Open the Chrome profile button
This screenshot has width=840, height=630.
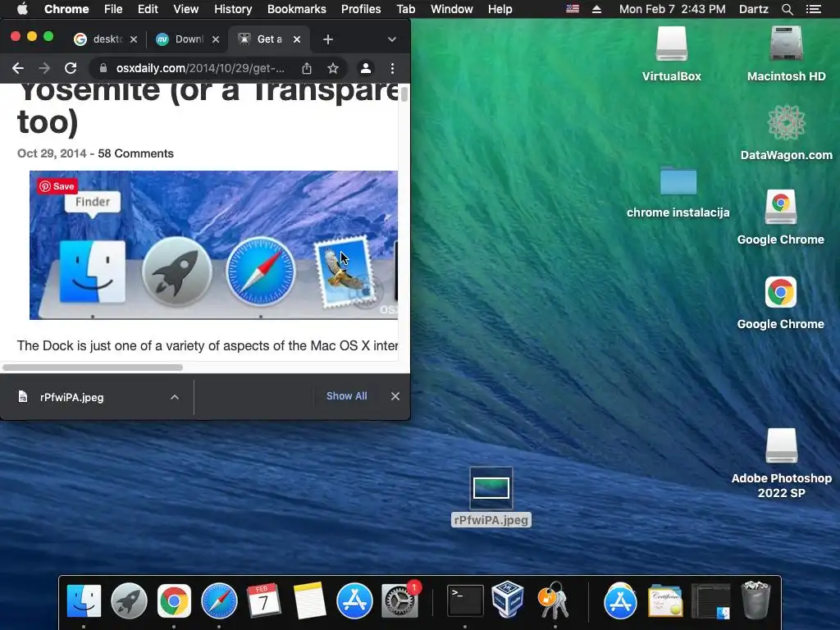pyautogui.click(x=365, y=68)
